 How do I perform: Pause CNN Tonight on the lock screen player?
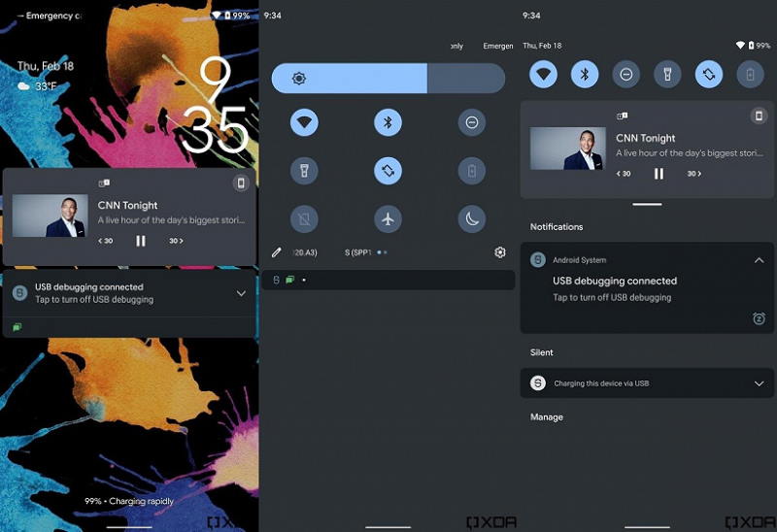click(x=141, y=241)
